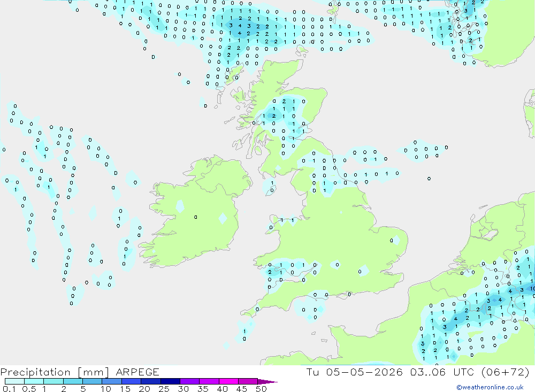Click the swatch between 45 and 50
Viewport: 535px width, 392px height.
[248, 381]
